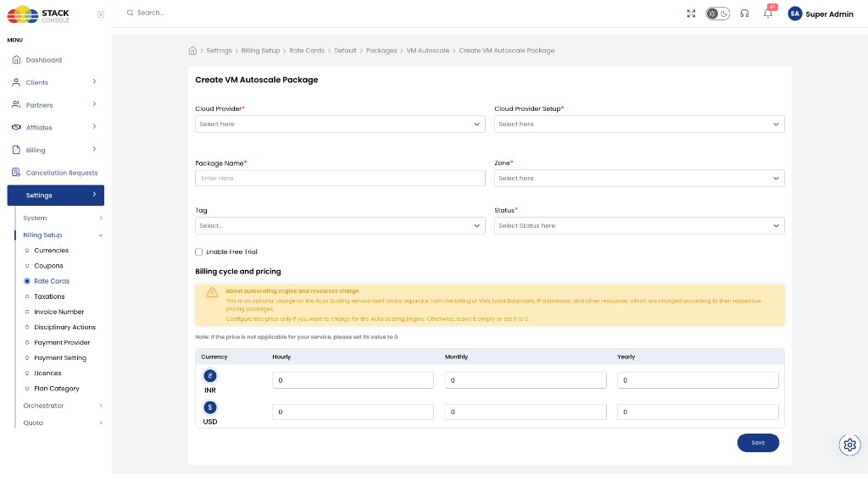
Task: Expand Affiliates chevron arrow
Action: (x=94, y=127)
